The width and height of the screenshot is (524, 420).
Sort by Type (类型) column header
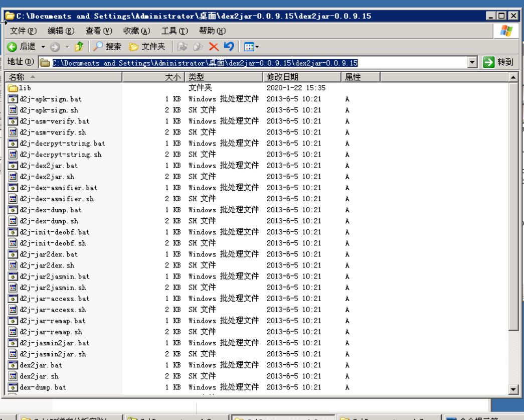coord(224,77)
